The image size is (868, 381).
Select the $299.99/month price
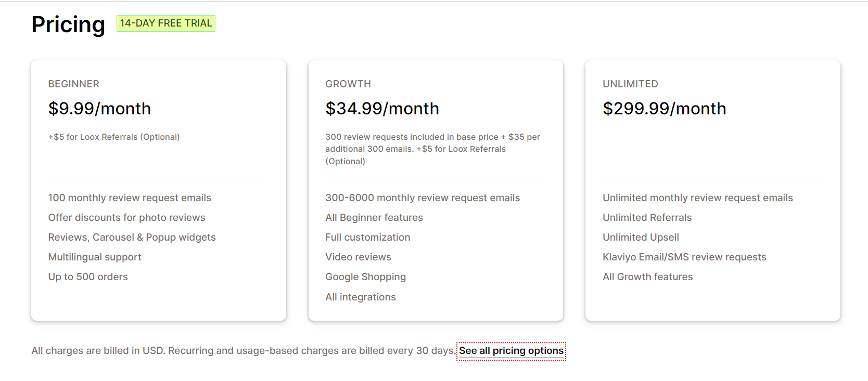tap(664, 109)
